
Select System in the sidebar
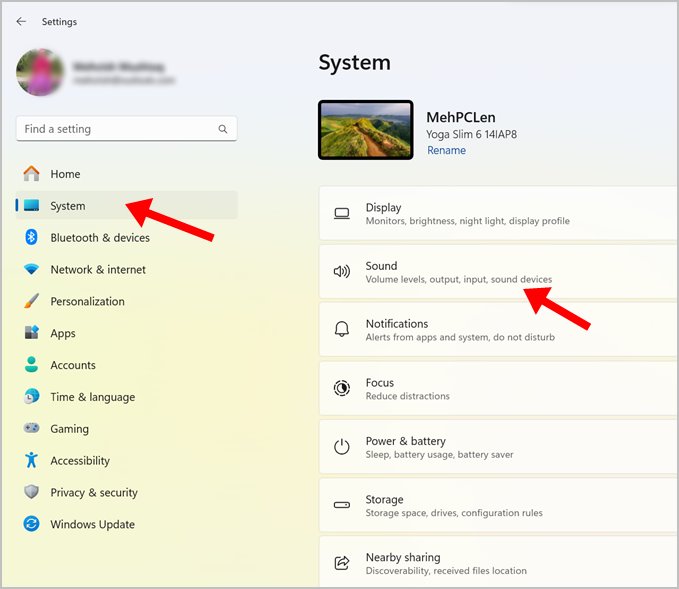click(x=126, y=205)
